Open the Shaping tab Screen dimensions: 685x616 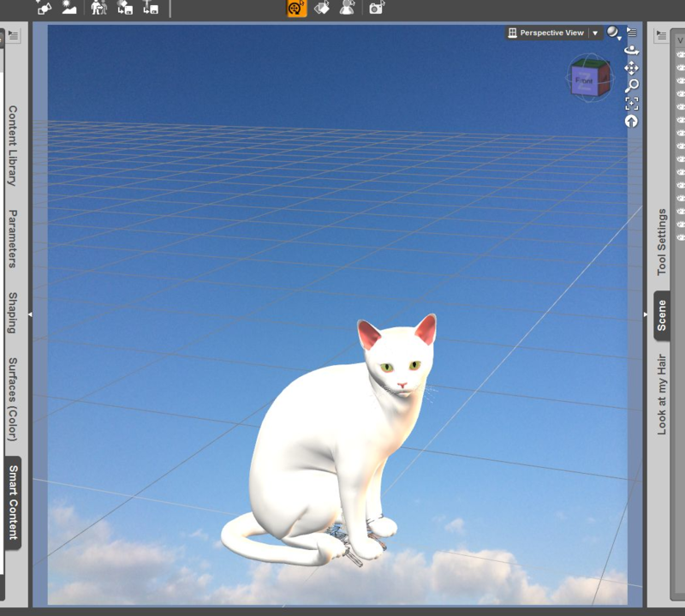point(13,313)
